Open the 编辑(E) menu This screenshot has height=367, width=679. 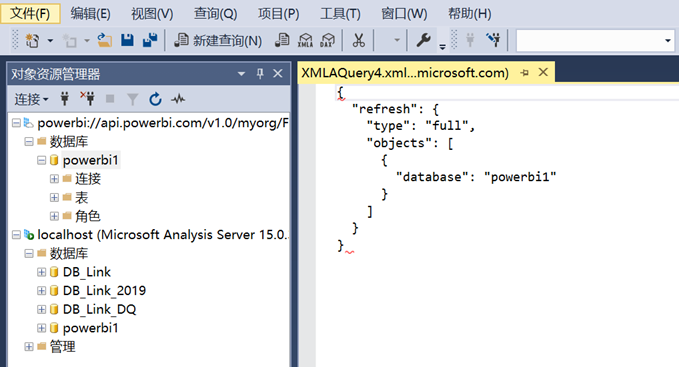(91, 13)
